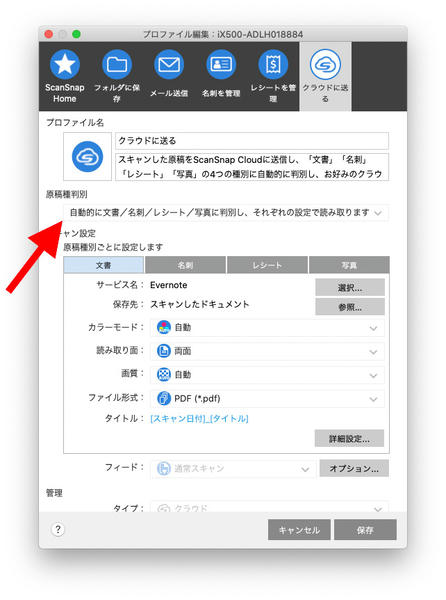Viewport: 446px width, 600px height.
Task: Open the 画質 image quality dropdown
Action: (267, 375)
